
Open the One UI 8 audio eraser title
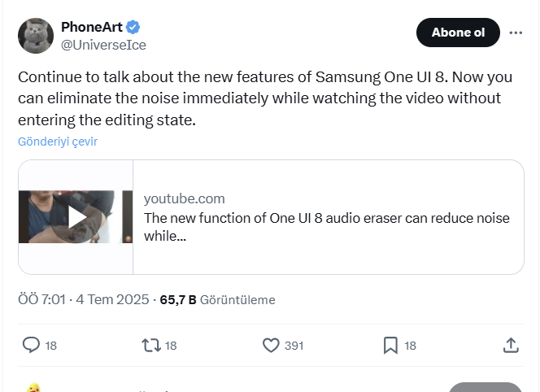point(326,227)
